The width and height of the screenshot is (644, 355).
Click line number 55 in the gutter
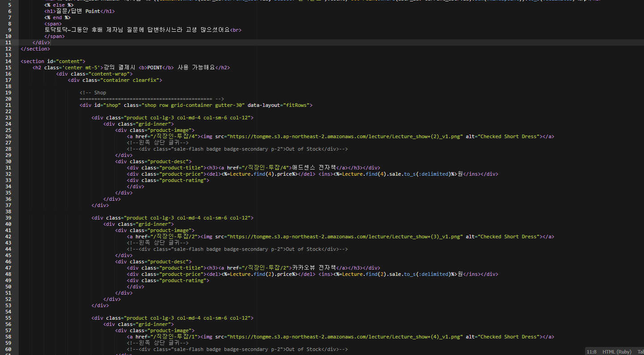click(x=8, y=318)
